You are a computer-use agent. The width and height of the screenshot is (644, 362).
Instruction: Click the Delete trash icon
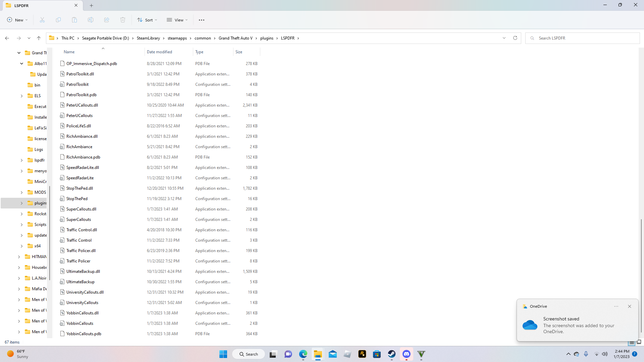point(123,20)
